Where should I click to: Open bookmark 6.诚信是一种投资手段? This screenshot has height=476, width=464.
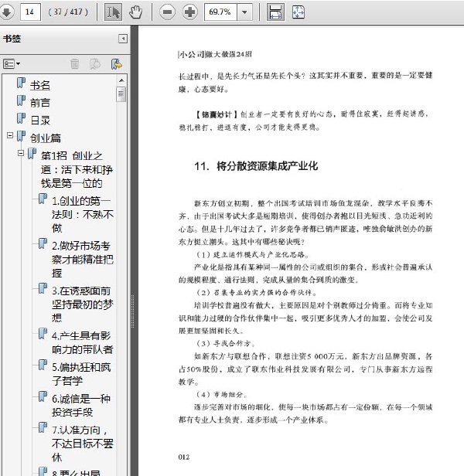pos(81,405)
